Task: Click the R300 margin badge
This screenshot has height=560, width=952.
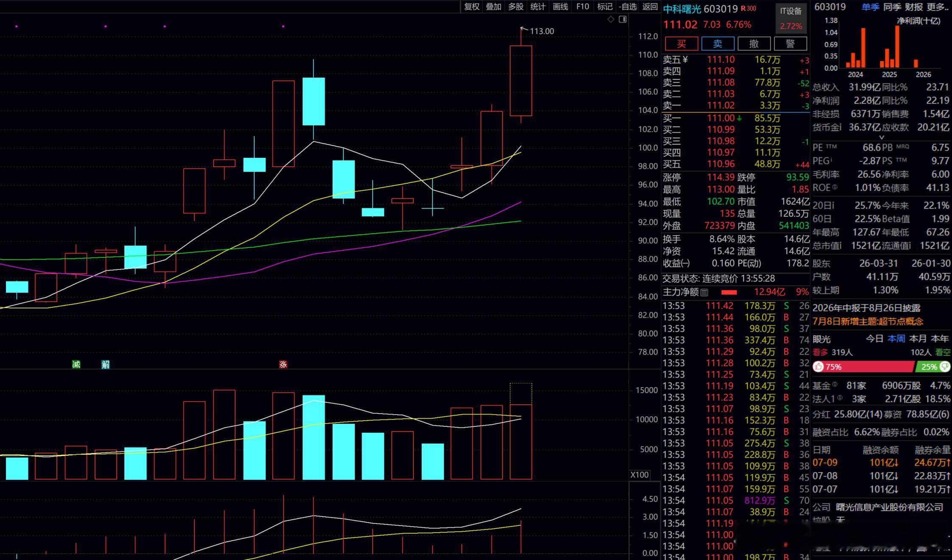Action: (749, 8)
